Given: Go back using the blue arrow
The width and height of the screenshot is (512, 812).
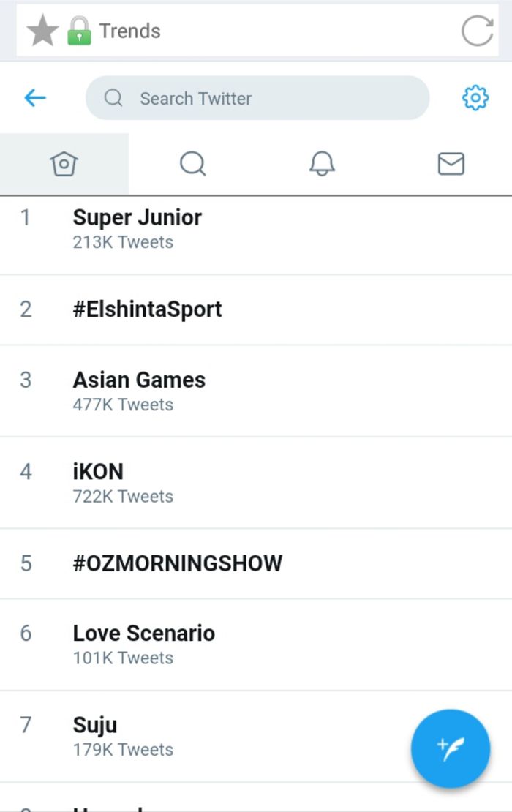Looking at the screenshot, I should (x=35, y=98).
